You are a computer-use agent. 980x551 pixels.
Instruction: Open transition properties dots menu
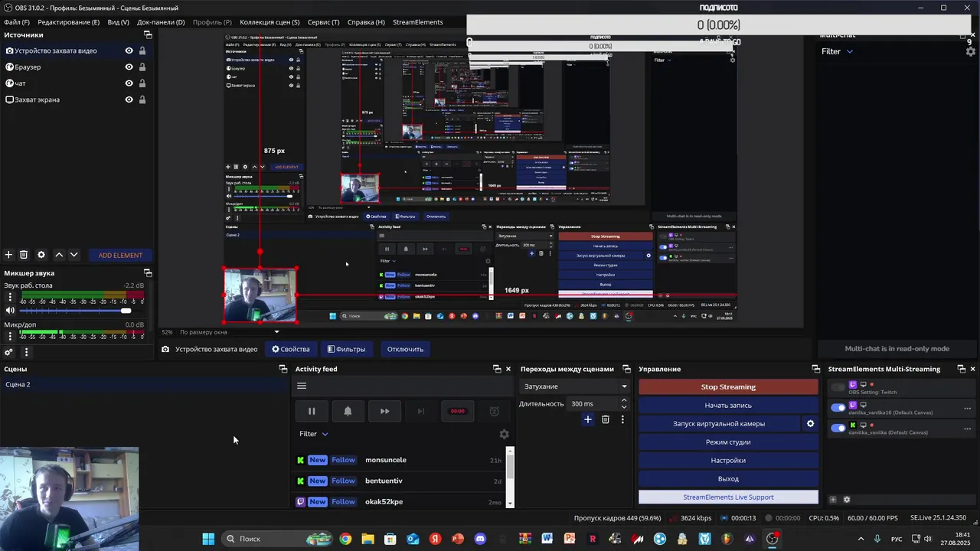click(x=622, y=419)
